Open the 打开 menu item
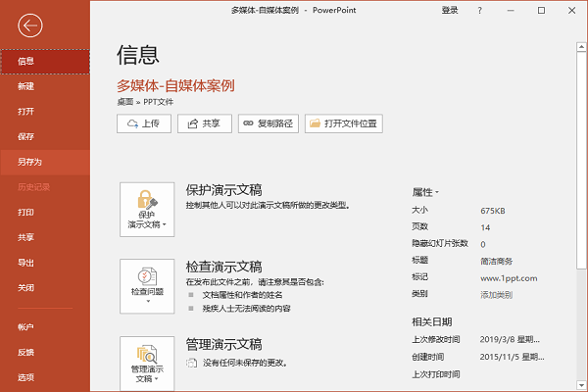This screenshot has width=588, height=392. (x=45, y=112)
